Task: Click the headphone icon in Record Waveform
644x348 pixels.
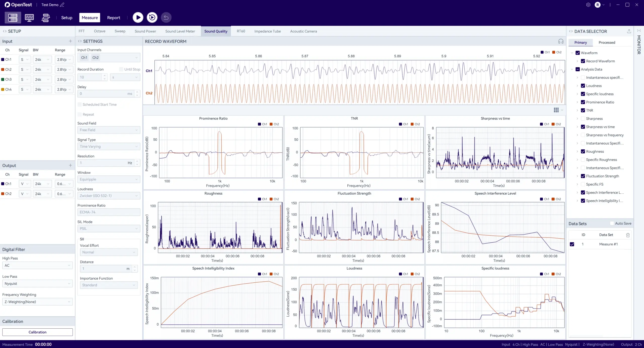Action: pyautogui.click(x=561, y=41)
